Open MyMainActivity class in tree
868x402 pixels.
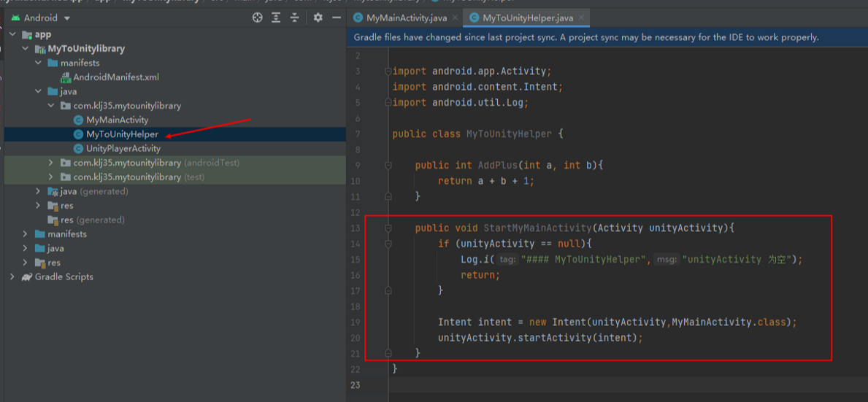pyautogui.click(x=117, y=120)
